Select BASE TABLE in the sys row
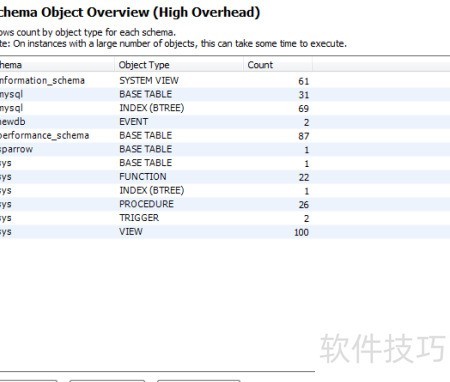450x382 pixels. pyautogui.click(x=146, y=163)
